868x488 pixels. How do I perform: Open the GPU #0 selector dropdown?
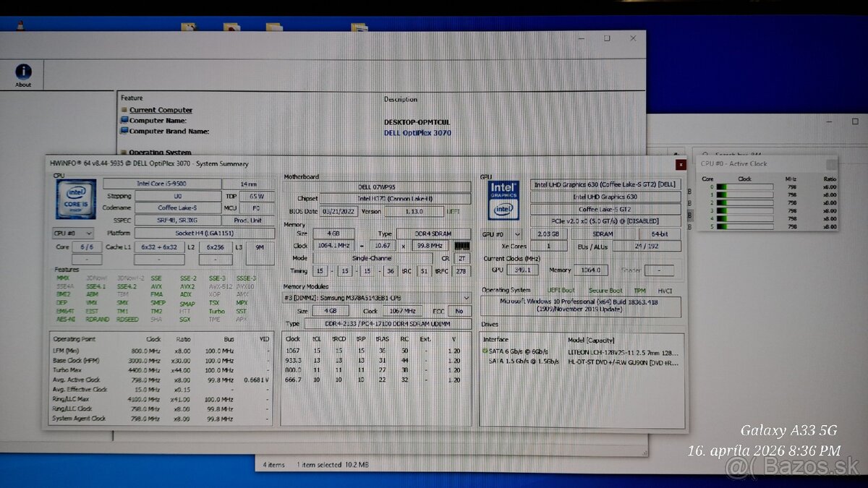click(516, 233)
